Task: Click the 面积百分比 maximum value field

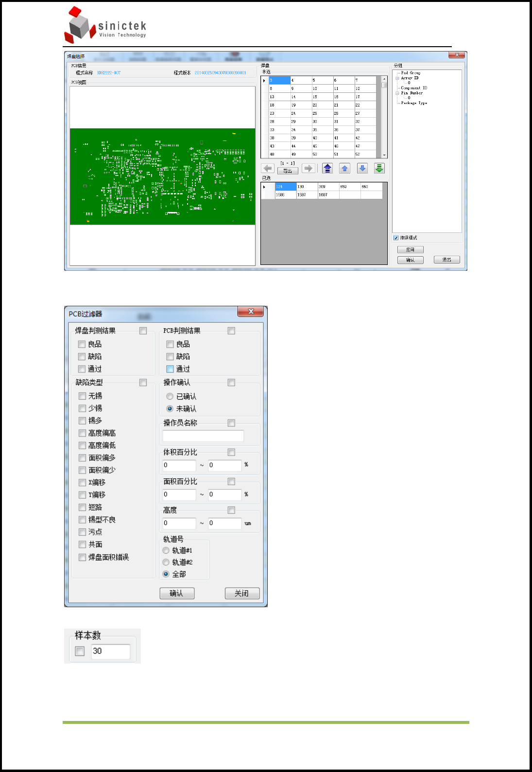Action: [225, 494]
